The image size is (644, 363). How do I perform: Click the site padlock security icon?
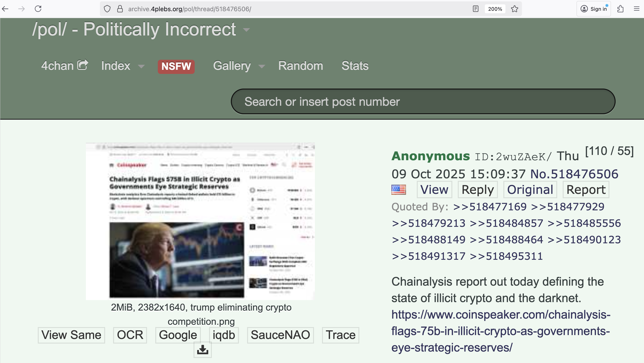120,9
